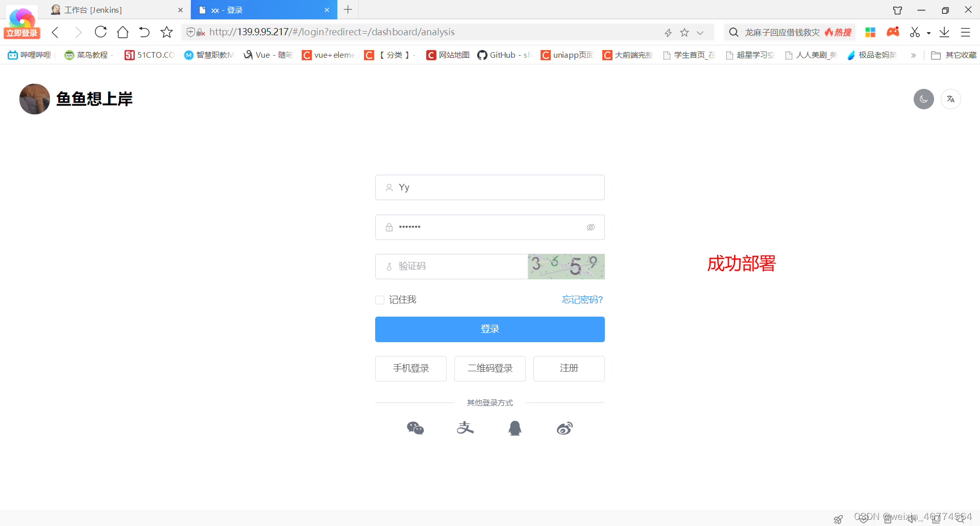
Task: Expand the bookmarks overflow chevron
Action: tap(913, 55)
